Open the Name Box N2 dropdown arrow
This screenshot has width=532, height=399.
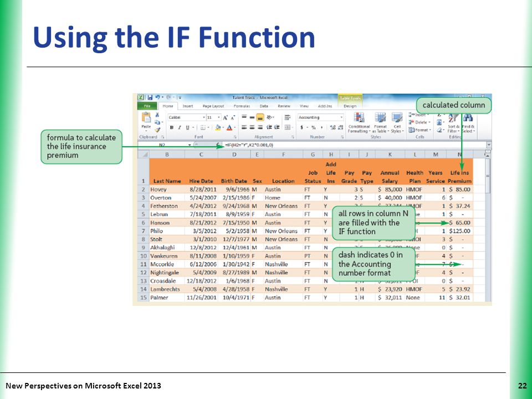[190, 145]
